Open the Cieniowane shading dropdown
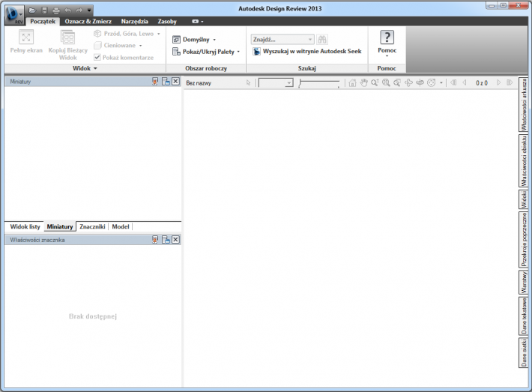The width and height of the screenshot is (532, 392). (118, 45)
